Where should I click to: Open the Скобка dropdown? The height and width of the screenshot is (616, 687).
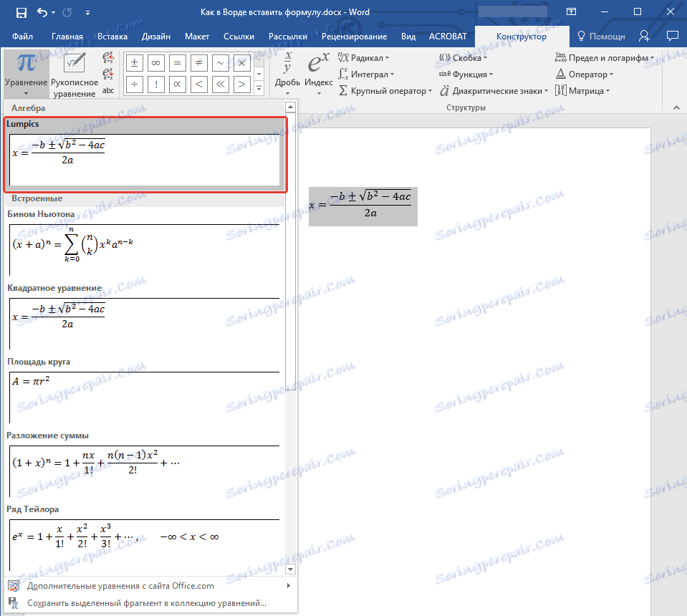pyautogui.click(x=463, y=58)
